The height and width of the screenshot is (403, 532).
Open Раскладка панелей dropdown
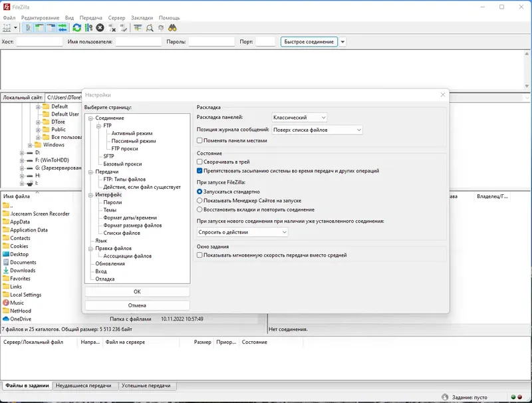(300, 117)
